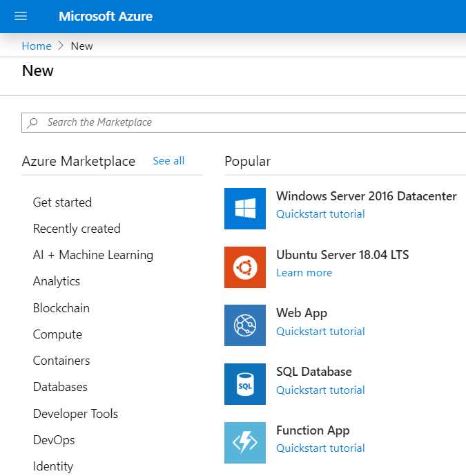Click the magnifier icon in search box

click(32, 123)
